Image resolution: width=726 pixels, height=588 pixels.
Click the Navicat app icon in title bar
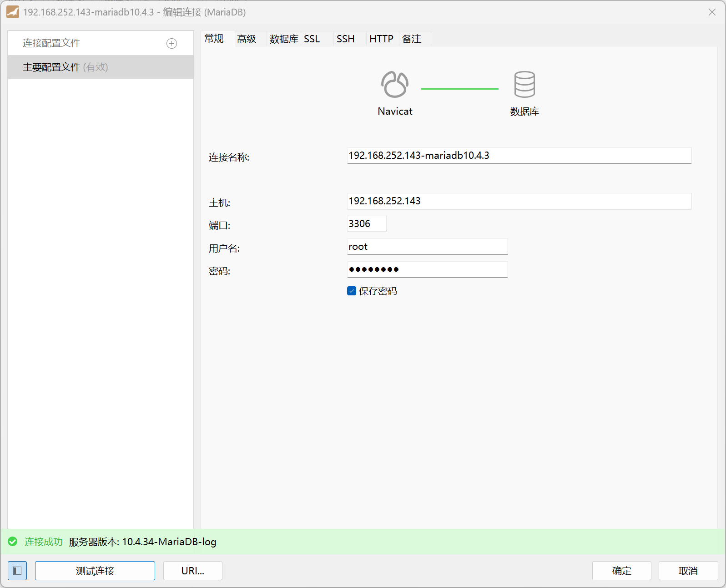pyautogui.click(x=13, y=12)
